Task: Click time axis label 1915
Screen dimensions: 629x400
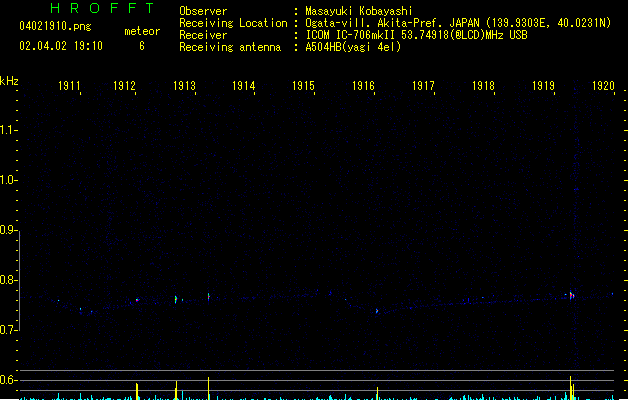Action: [x=303, y=86]
